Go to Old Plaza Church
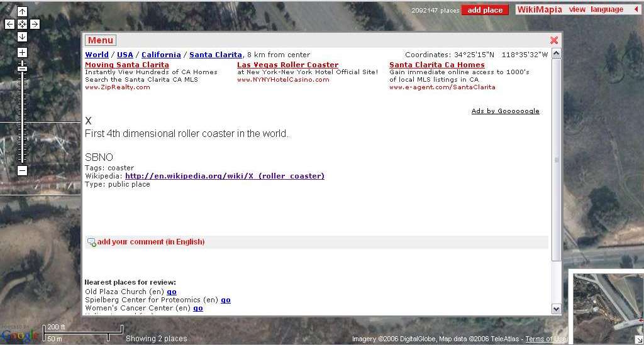644x345 pixels. [172, 292]
